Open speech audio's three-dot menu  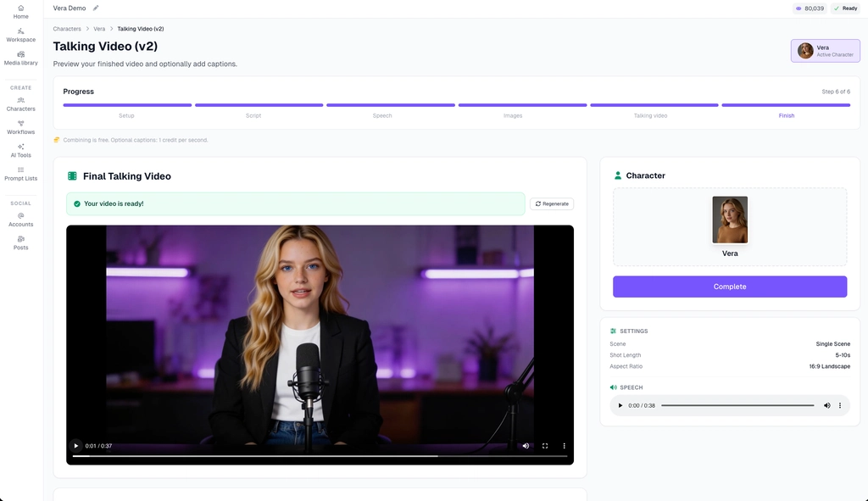click(x=840, y=405)
